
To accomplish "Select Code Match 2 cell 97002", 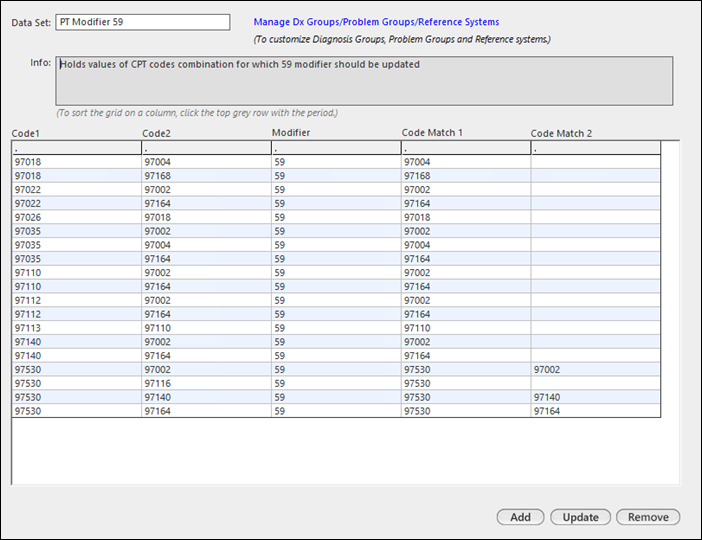I will click(x=595, y=370).
